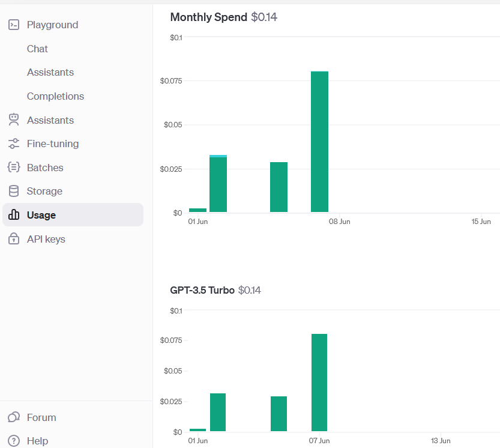The height and width of the screenshot is (448, 500).
Task: Open the Storage page label
Action: (44, 191)
